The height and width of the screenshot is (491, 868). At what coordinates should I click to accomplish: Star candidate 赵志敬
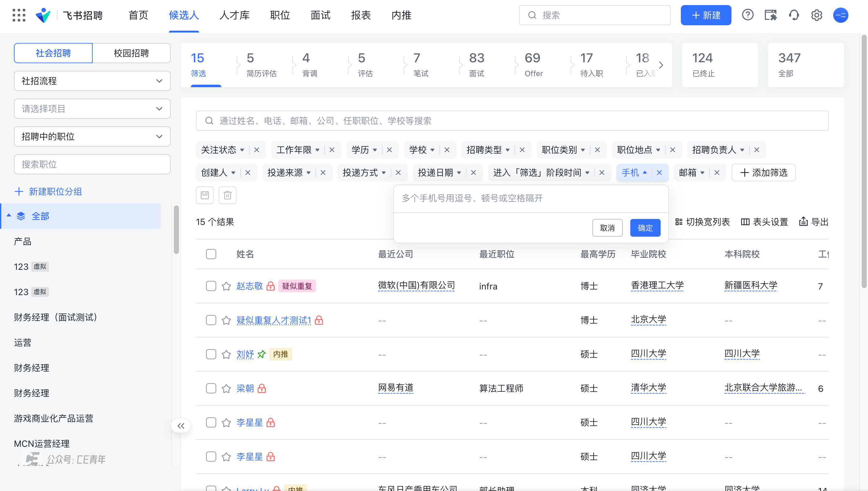click(x=226, y=286)
